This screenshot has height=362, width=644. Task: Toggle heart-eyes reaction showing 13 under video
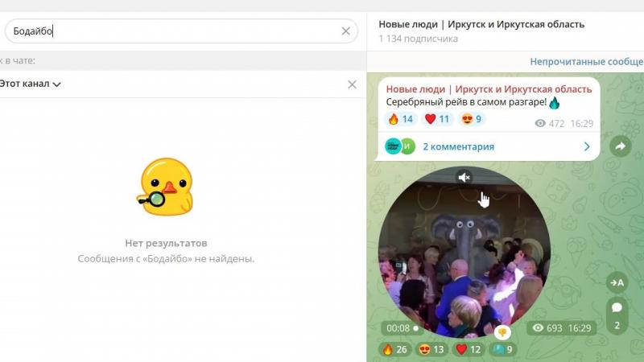431,349
